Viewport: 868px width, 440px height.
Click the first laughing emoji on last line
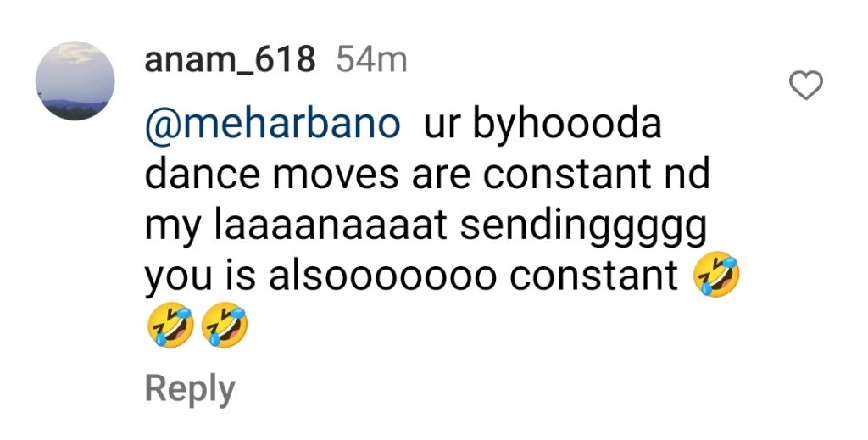pos(170,325)
